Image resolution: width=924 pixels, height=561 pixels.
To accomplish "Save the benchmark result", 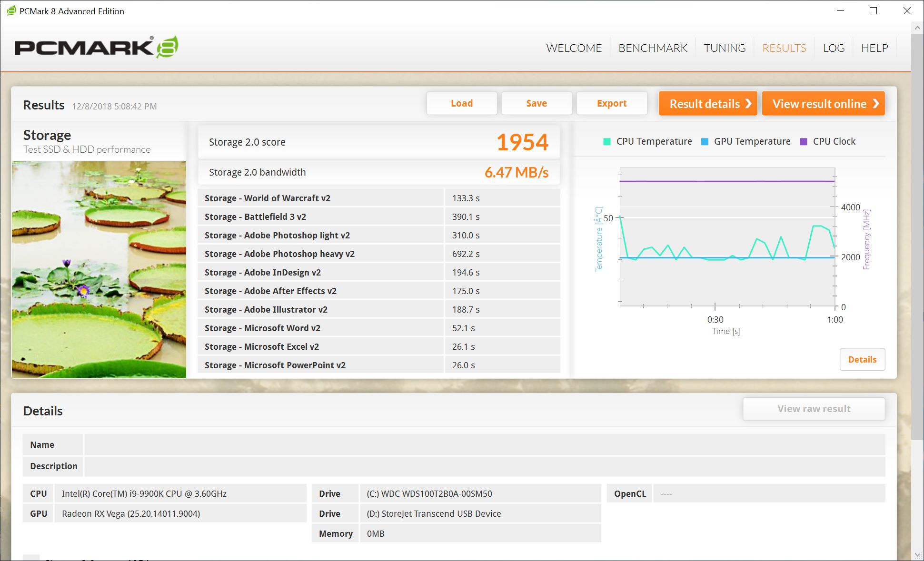I will 537,103.
